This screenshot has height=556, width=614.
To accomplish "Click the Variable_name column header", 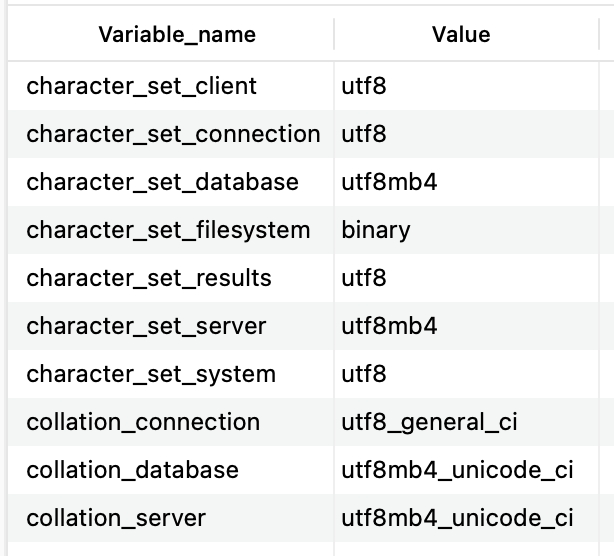I will point(177,35).
